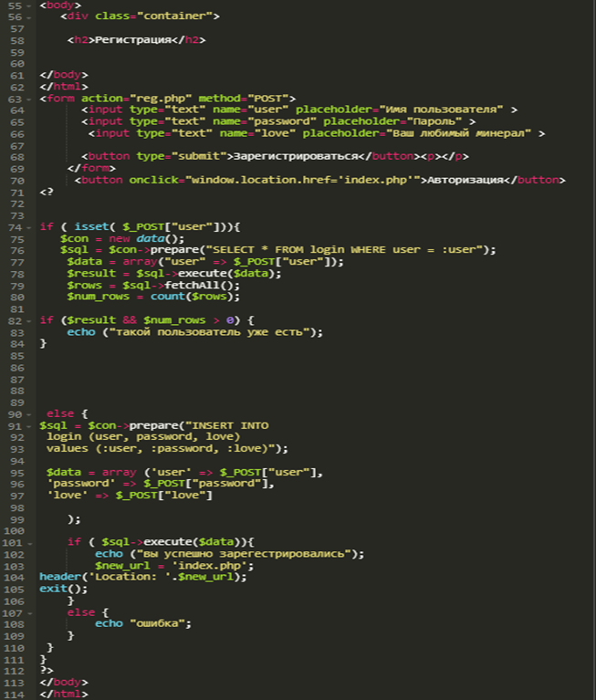Click the "Авторизация" text on line 70

coord(465,181)
